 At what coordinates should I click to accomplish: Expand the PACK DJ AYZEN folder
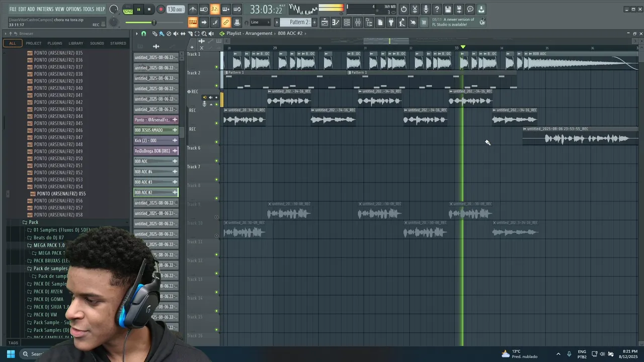29,292
